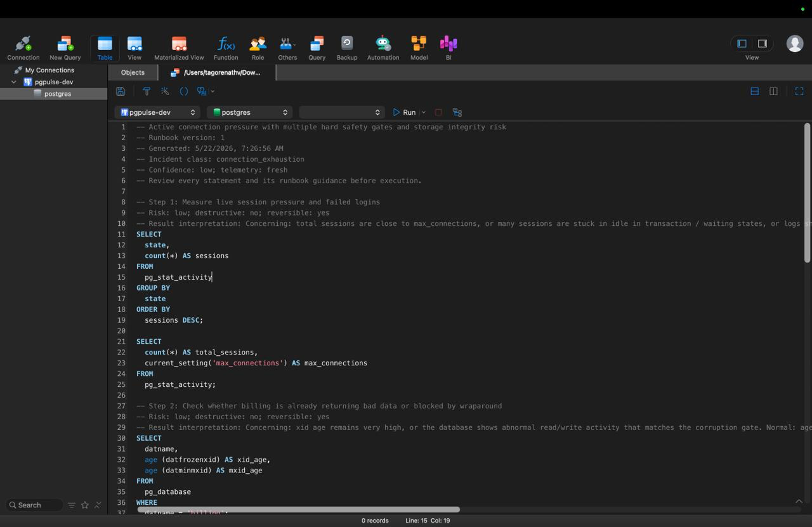Open the Automation tool
The width and height of the screenshot is (812, 527).
[x=383, y=48]
